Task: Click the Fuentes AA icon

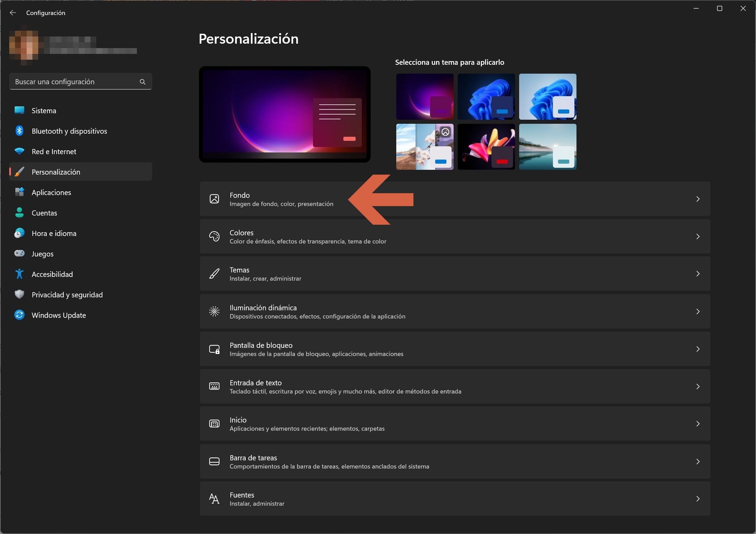Action: [x=214, y=499]
